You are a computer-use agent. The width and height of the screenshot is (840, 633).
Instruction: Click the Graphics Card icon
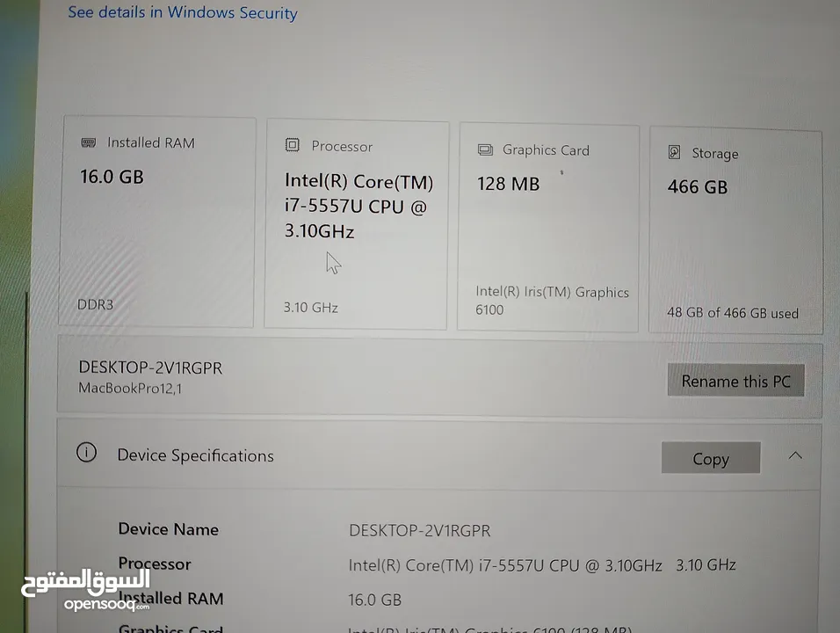485,149
